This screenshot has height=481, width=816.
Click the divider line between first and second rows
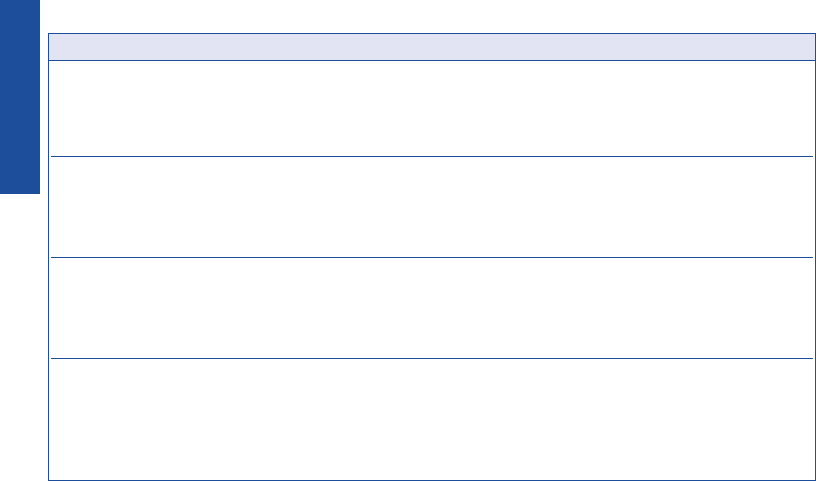(x=431, y=156)
